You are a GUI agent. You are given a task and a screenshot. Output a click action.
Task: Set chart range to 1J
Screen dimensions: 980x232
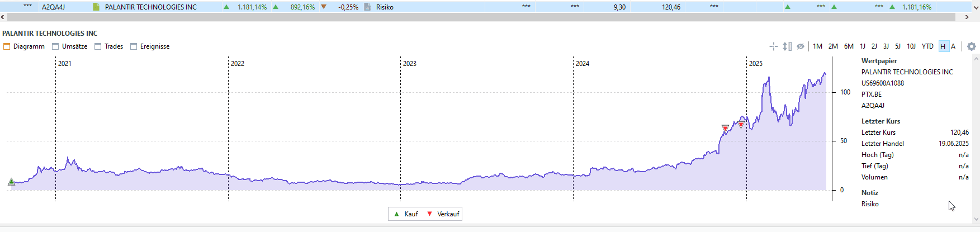[863, 46]
